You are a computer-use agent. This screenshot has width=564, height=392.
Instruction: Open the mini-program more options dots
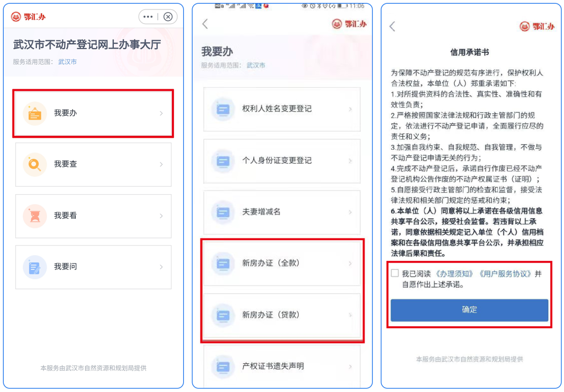coord(148,17)
